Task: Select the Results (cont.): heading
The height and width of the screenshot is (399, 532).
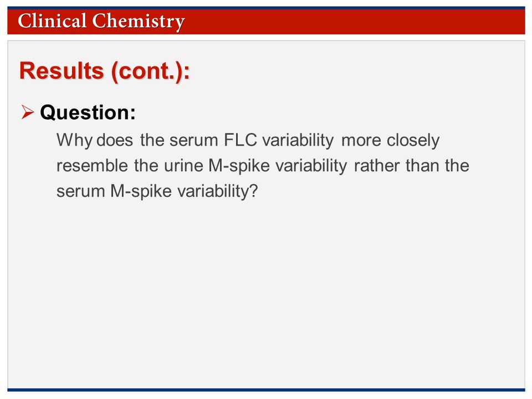Action: click(105, 70)
